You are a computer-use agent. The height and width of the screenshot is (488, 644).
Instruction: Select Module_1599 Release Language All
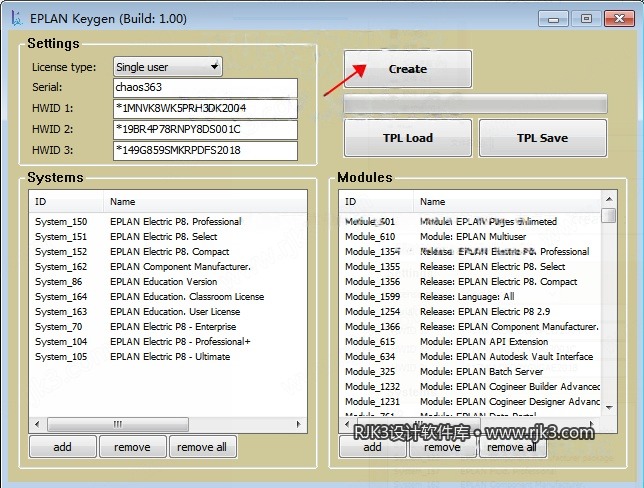coord(470,297)
